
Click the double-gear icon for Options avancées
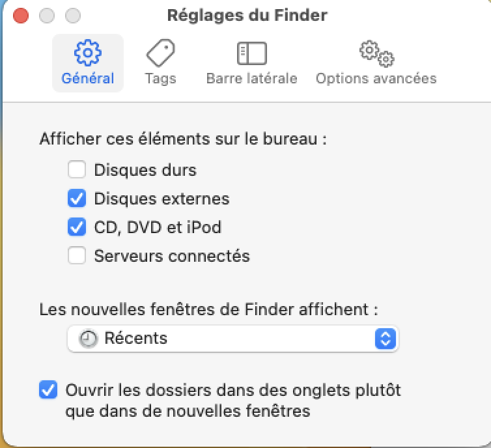(x=376, y=53)
